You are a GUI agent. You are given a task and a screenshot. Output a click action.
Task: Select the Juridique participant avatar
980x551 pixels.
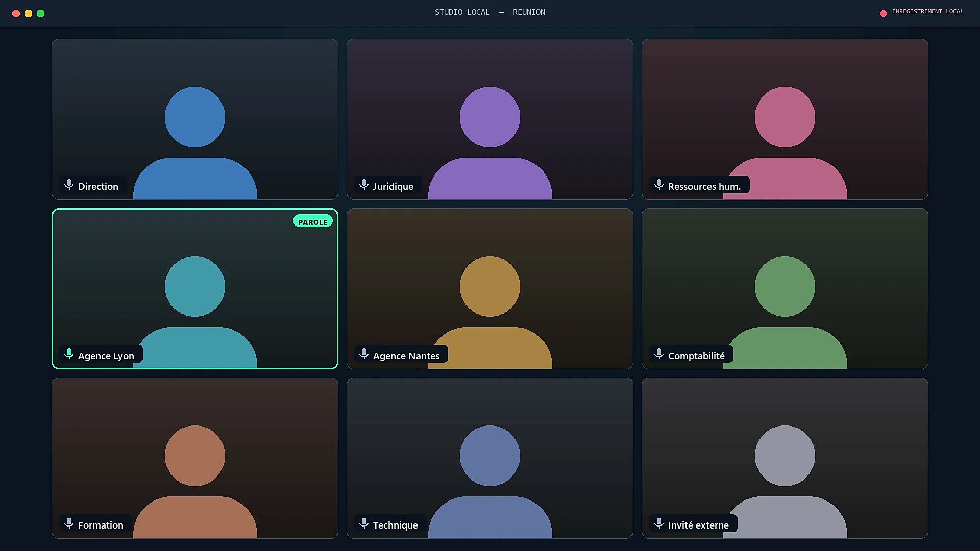point(490,143)
